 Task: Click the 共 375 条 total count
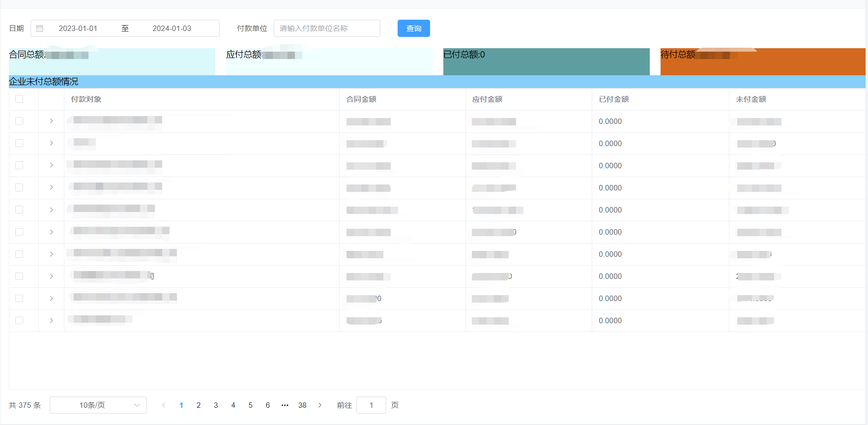pos(25,405)
